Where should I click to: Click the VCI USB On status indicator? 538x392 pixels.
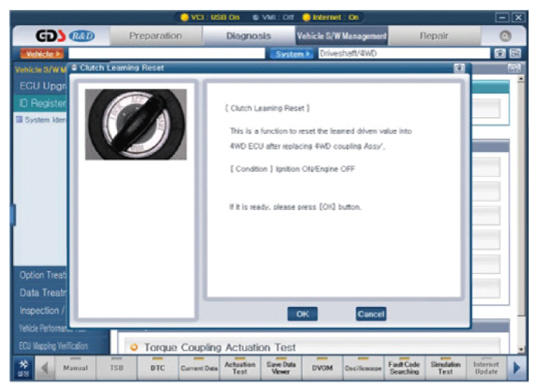(210, 17)
